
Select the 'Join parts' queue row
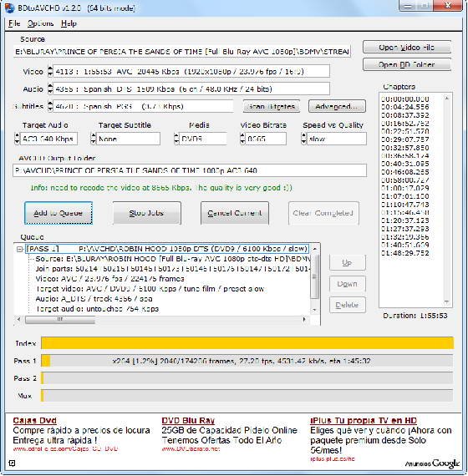(173, 269)
